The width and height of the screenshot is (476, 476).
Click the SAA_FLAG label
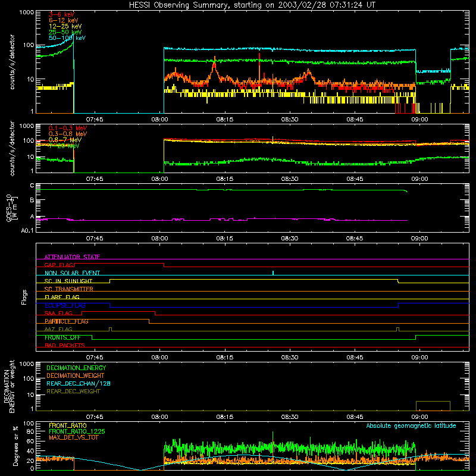58,313
